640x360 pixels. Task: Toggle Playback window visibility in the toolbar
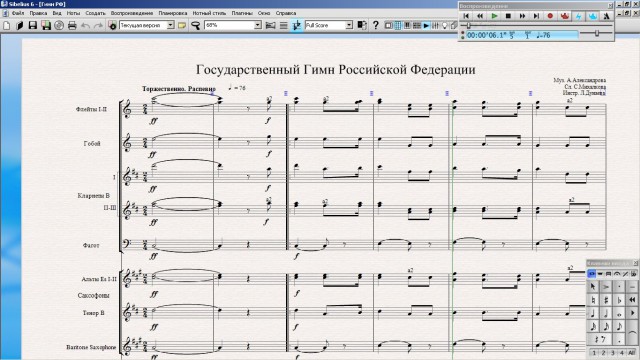(x=426, y=25)
